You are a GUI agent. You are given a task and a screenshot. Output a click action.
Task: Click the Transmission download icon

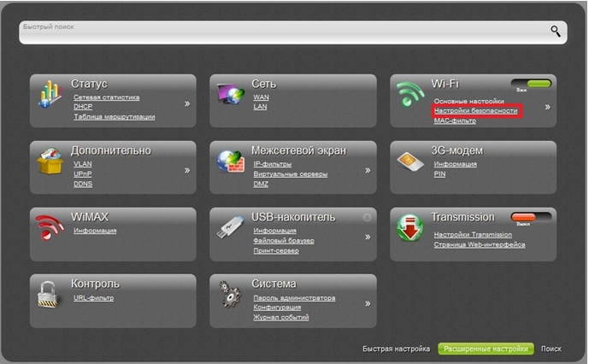tap(411, 227)
